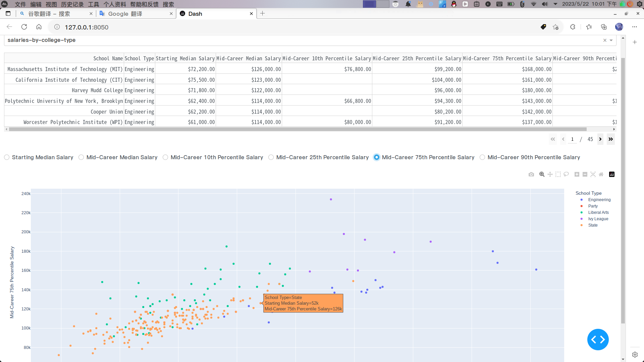Toggle Engineering legend entry

pos(599,200)
